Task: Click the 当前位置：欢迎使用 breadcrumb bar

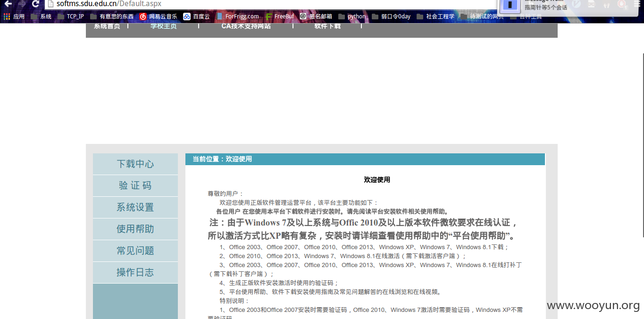Action: 365,159
